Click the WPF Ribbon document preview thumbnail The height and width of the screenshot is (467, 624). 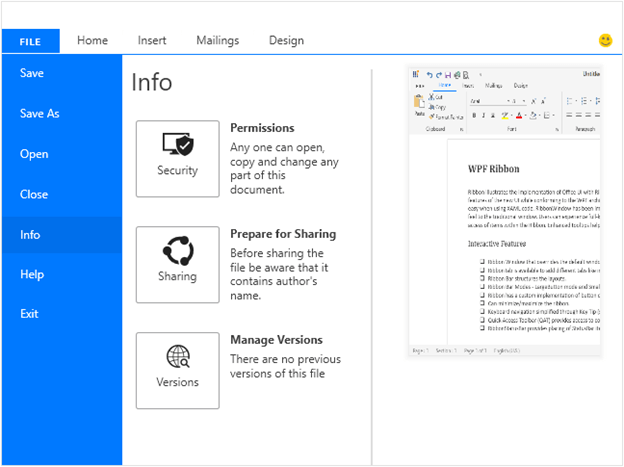point(504,212)
